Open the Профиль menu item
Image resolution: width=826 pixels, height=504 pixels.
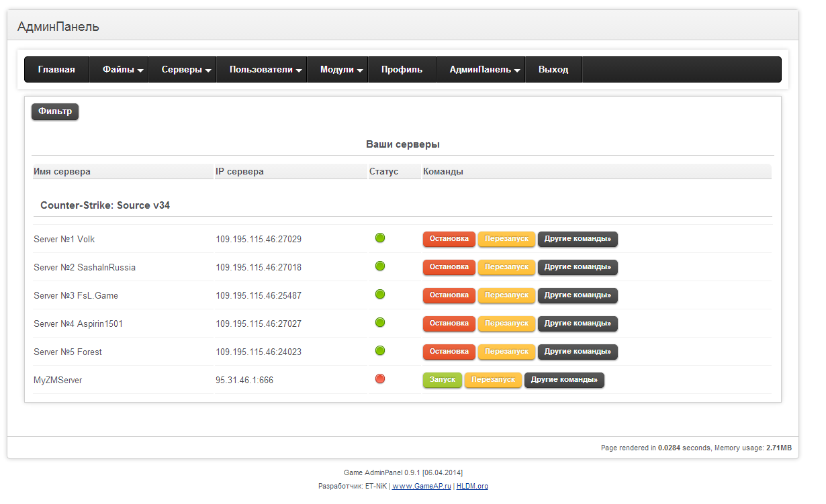(x=402, y=70)
